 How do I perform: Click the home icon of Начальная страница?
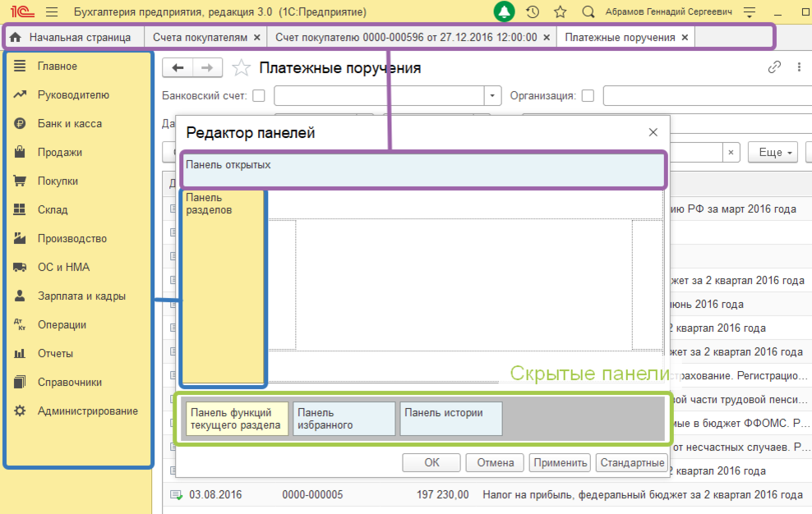(x=16, y=37)
